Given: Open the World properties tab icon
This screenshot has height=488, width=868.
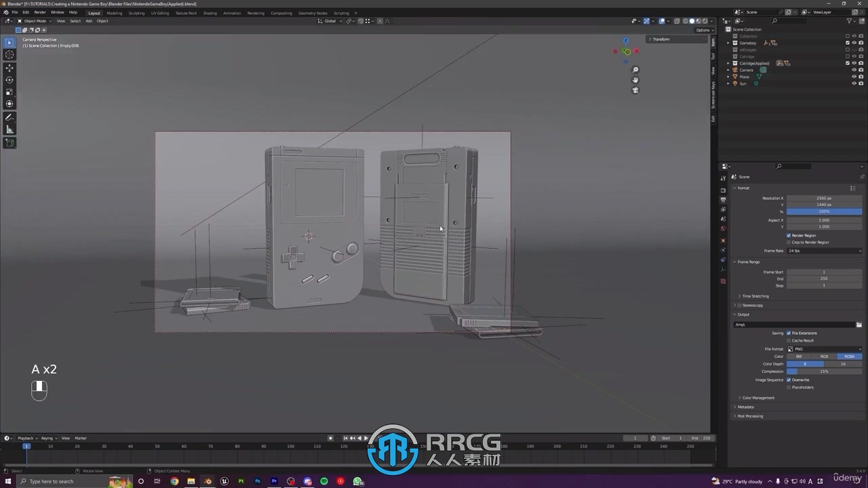Looking at the screenshot, I should coord(723,228).
